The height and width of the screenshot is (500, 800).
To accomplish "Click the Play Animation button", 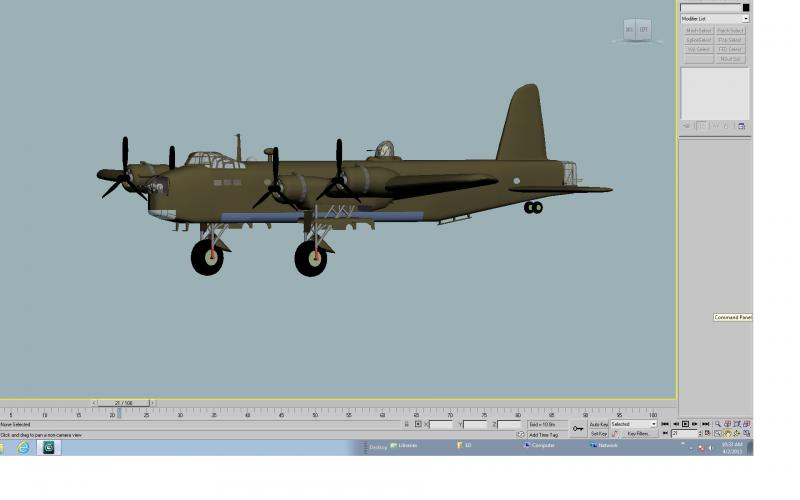I will (685, 424).
